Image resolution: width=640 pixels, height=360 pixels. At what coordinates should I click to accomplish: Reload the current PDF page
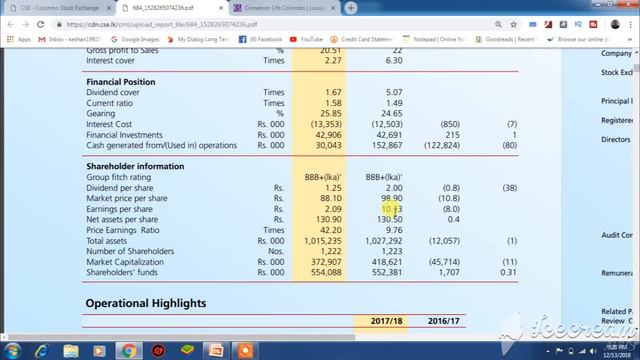pyautogui.click(x=40, y=24)
